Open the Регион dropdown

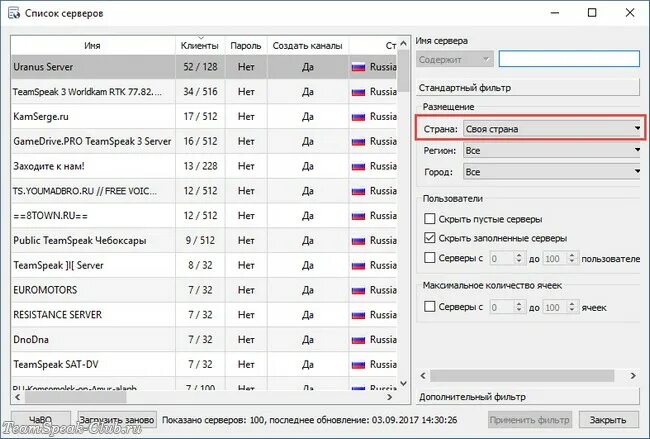(x=552, y=150)
